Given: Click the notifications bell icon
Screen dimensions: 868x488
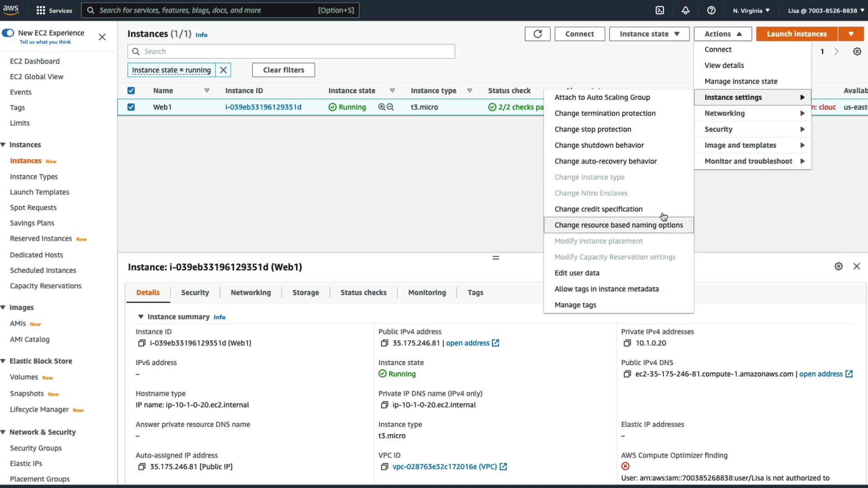Looking at the screenshot, I should 685,10.
